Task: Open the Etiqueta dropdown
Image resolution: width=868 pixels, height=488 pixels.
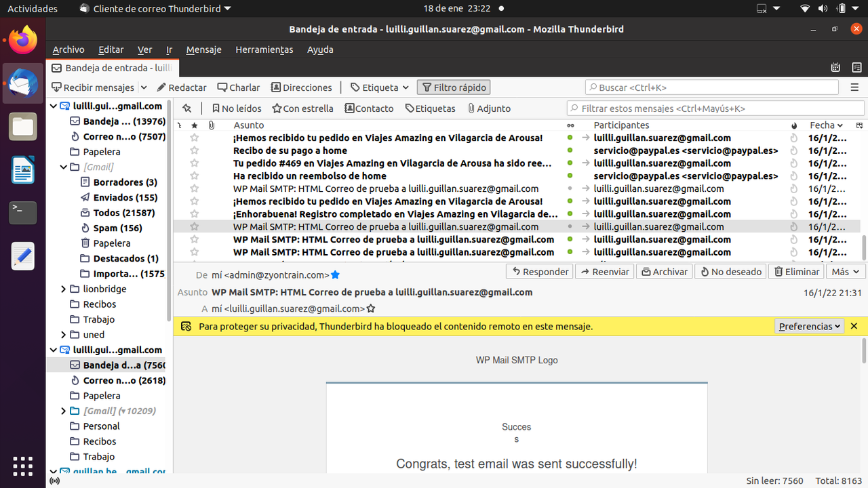Action: [380, 87]
